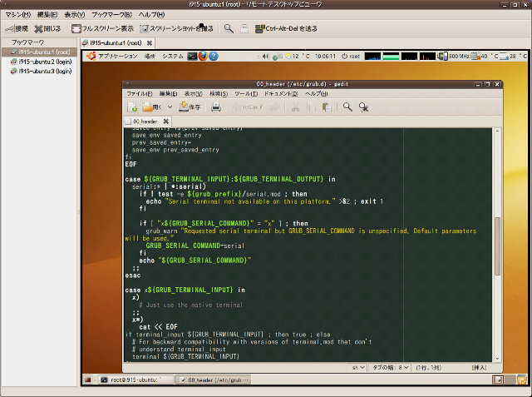Open help icon in remote panel

click(x=214, y=56)
